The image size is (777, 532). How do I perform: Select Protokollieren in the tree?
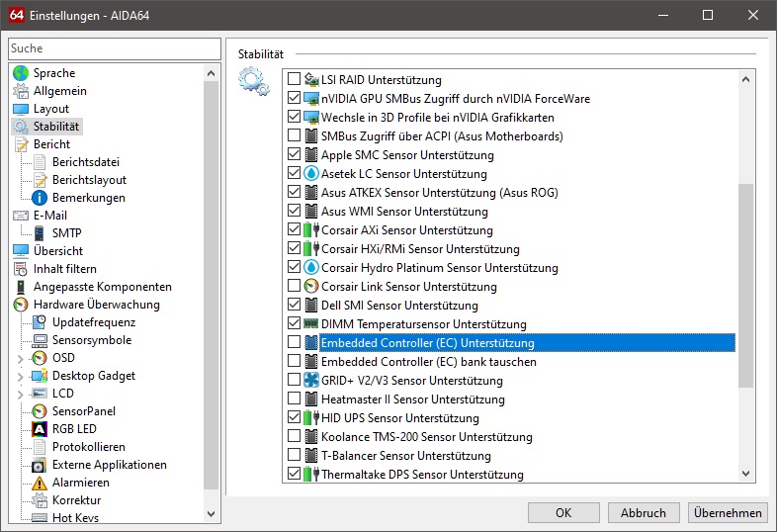89,447
